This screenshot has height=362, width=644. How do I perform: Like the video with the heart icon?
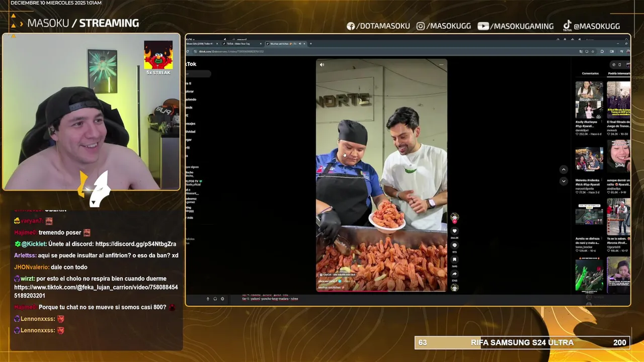pyautogui.click(x=454, y=231)
